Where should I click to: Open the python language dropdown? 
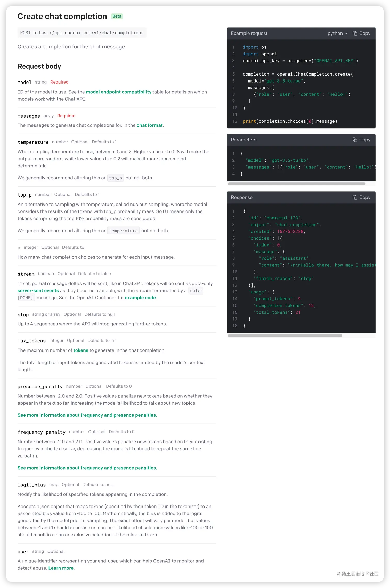point(337,33)
